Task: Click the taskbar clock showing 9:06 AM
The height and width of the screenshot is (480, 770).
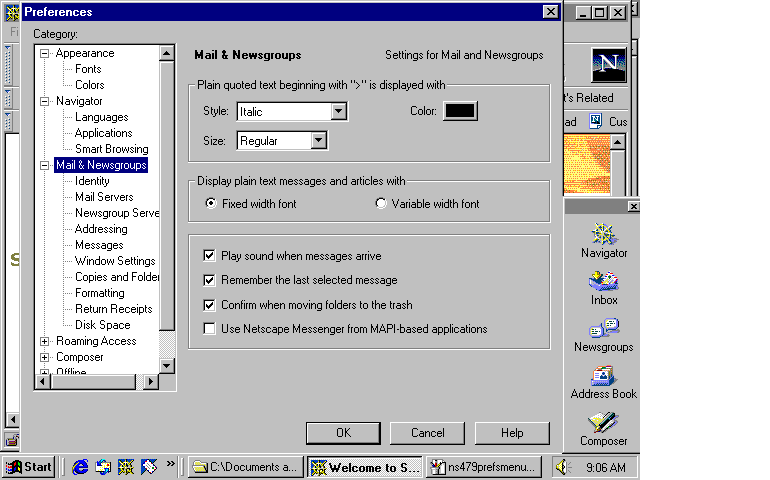Action: point(605,467)
